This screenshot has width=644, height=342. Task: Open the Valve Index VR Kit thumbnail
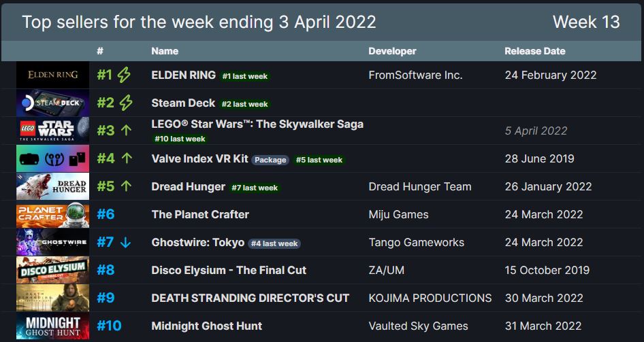(52, 158)
